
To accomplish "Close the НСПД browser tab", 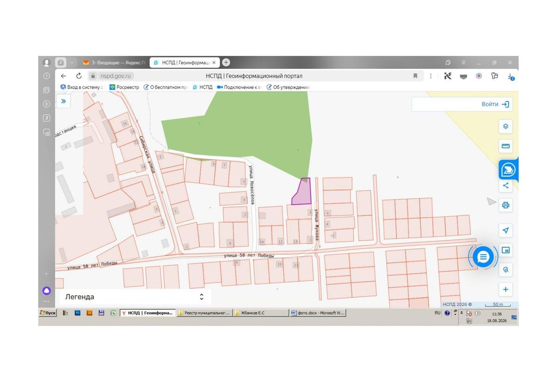I will pyautogui.click(x=214, y=62).
